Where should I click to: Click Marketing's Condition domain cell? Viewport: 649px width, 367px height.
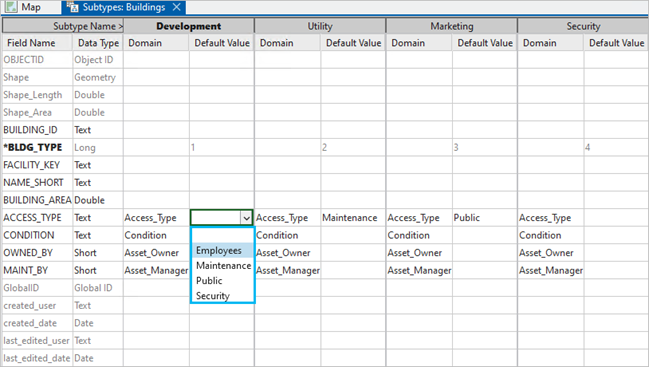(419, 235)
